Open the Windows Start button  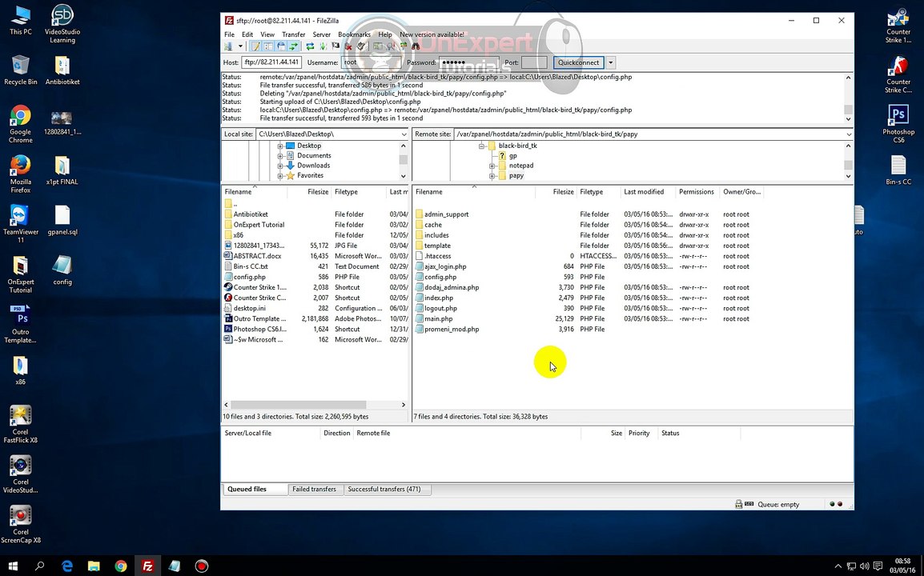coord(13,566)
